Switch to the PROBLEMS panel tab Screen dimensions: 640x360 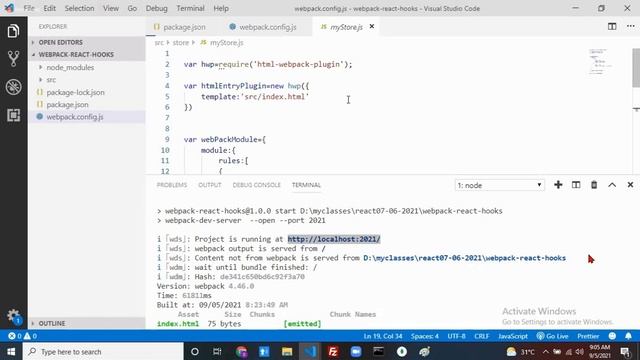(172, 185)
